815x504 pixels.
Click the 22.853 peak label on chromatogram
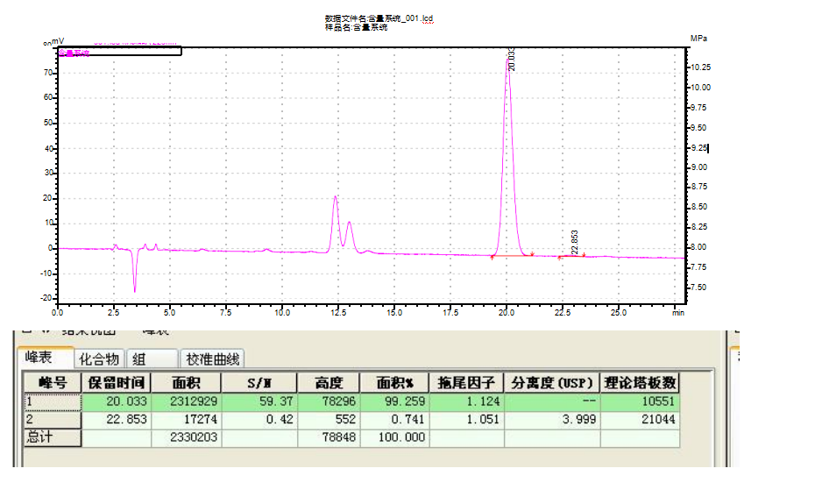(575, 241)
